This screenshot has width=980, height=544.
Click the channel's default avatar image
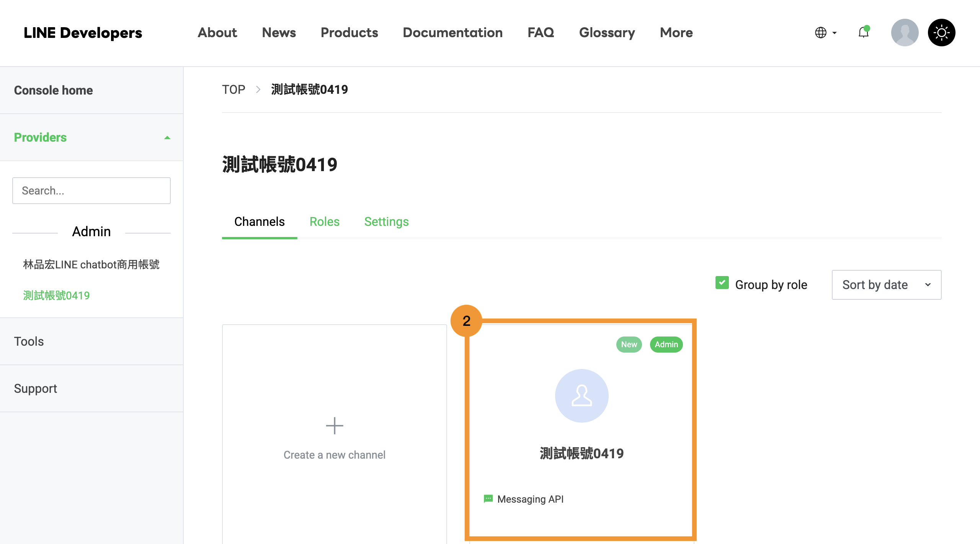click(x=581, y=396)
